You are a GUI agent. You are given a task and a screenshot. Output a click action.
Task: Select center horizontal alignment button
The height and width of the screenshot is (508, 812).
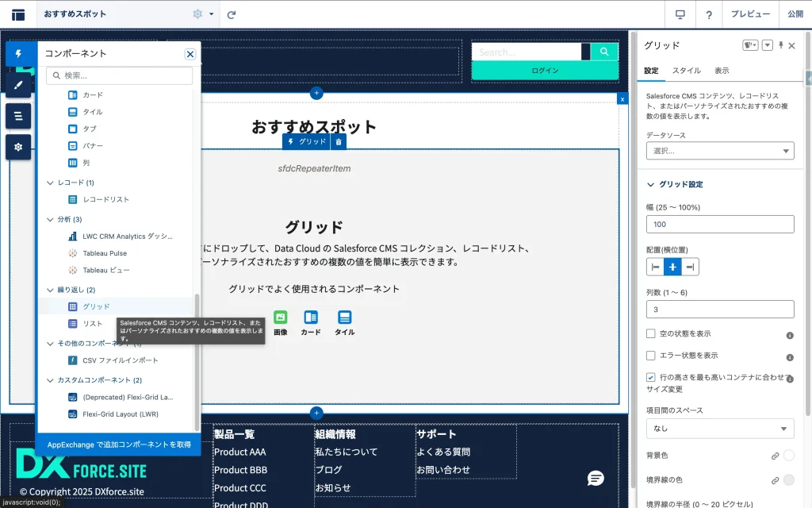[x=672, y=267]
